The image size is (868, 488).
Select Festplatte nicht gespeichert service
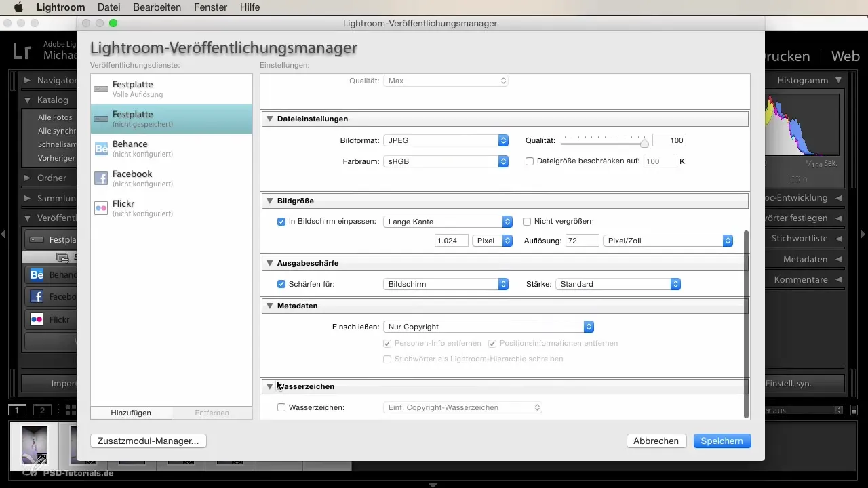(172, 119)
